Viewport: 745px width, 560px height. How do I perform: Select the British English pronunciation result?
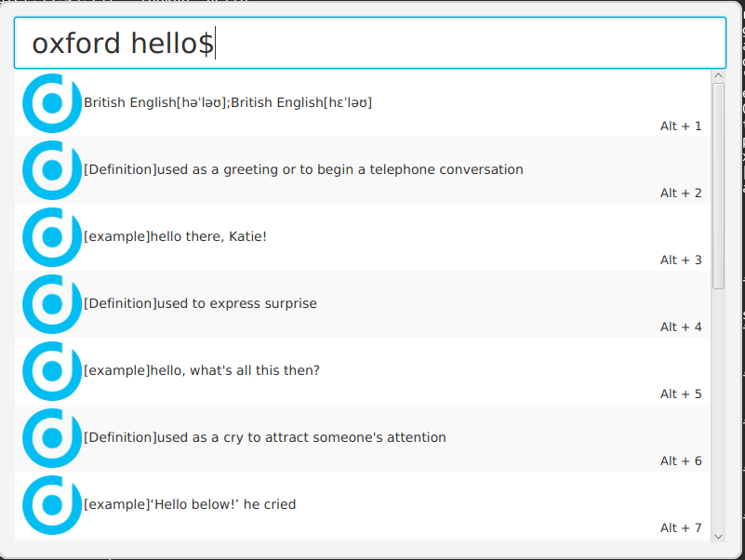coord(363,103)
